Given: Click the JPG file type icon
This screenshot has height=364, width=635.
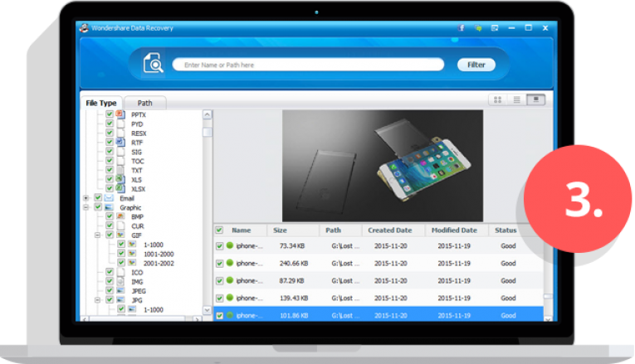Looking at the screenshot, I should coord(120,299).
